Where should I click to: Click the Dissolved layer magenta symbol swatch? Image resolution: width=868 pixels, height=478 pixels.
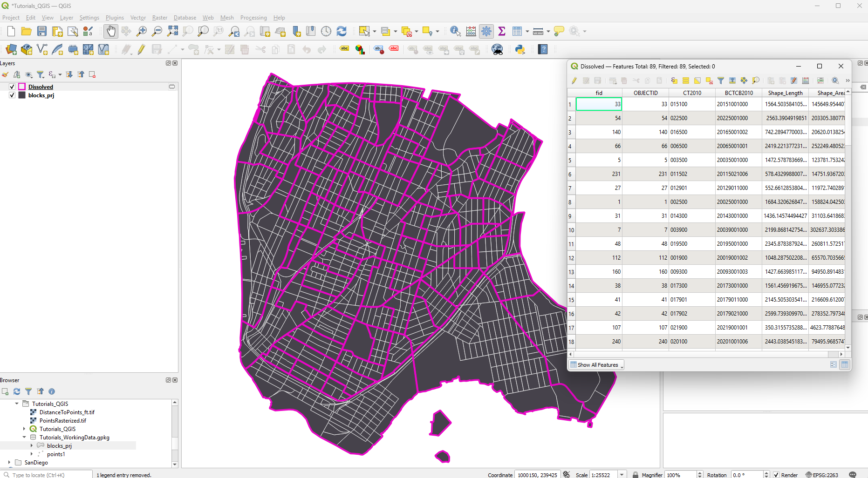pos(22,87)
